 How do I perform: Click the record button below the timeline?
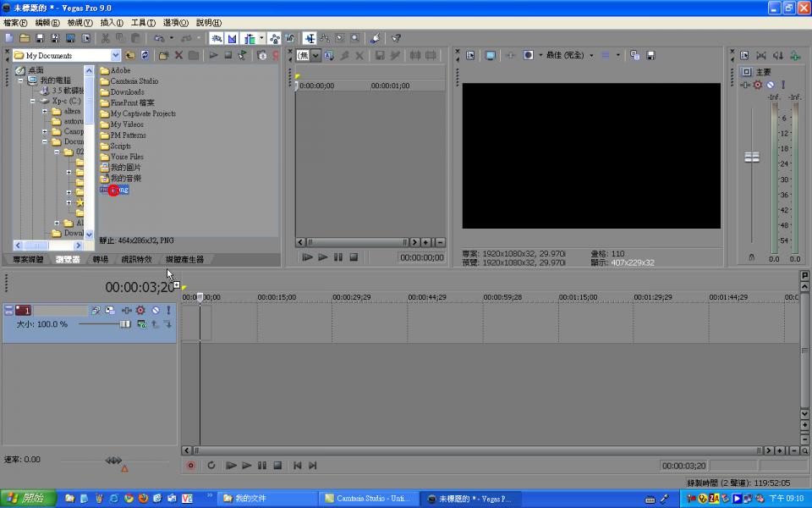(x=190, y=466)
